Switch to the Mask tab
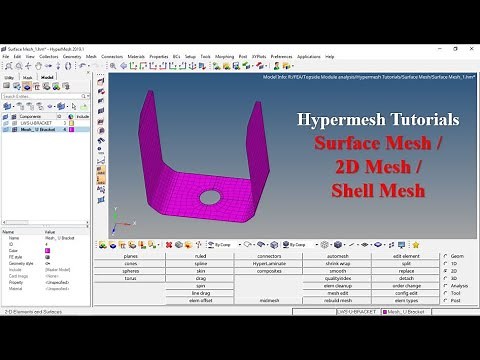480x360 pixels. 27,77
